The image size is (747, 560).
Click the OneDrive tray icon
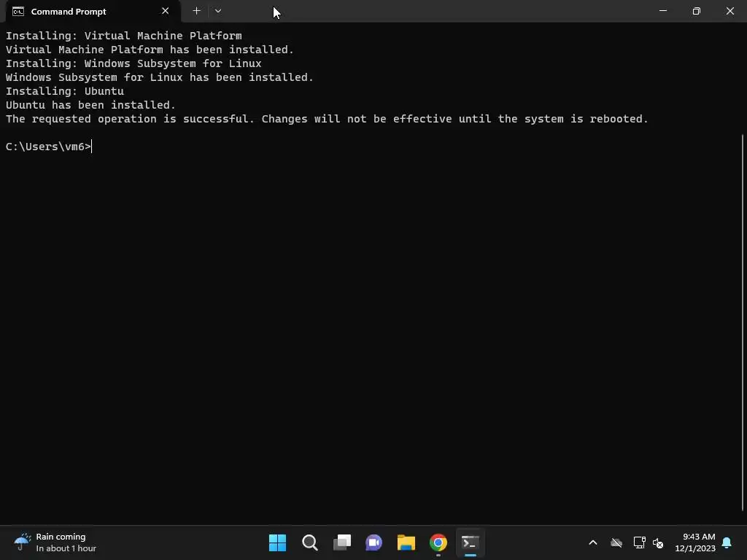click(616, 542)
